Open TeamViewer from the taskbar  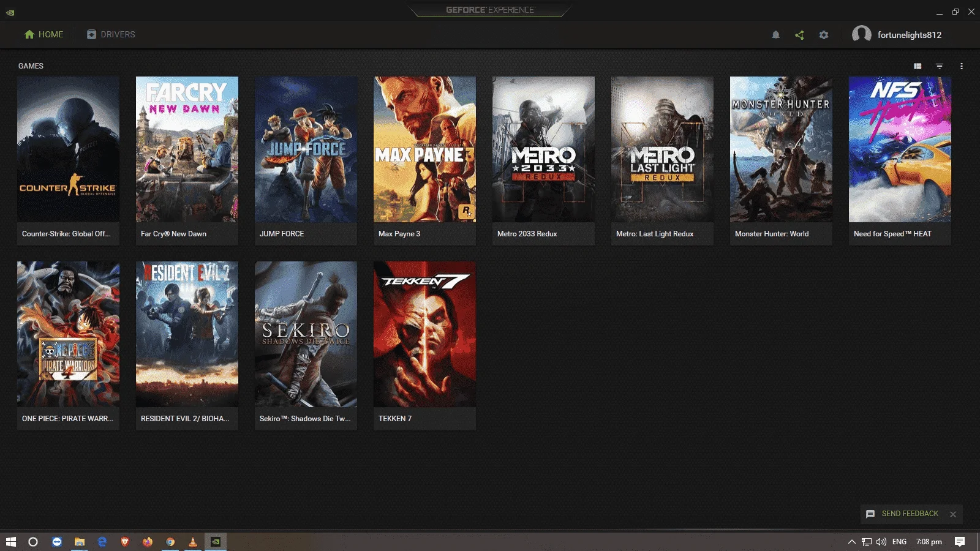[x=57, y=542]
